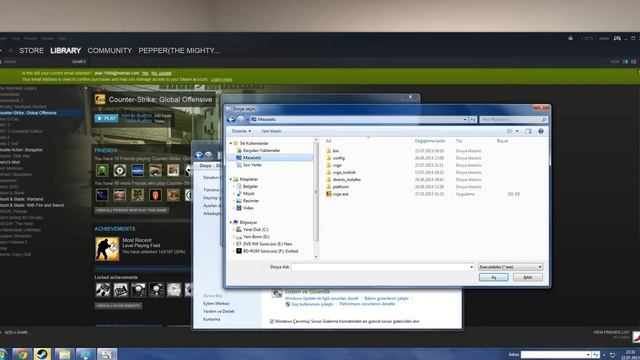Open the Performans sorunlarını denetle link
This screenshot has width=640, height=360.
coord(367,304)
